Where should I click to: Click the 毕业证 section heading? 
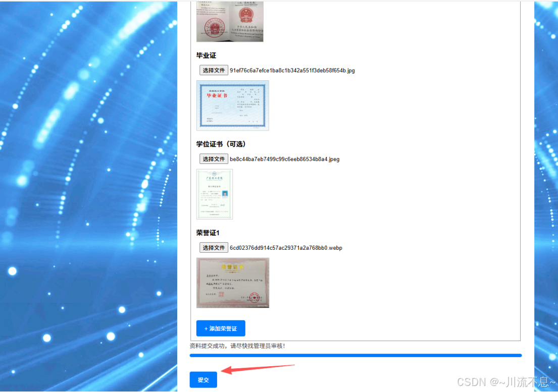(x=206, y=55)
